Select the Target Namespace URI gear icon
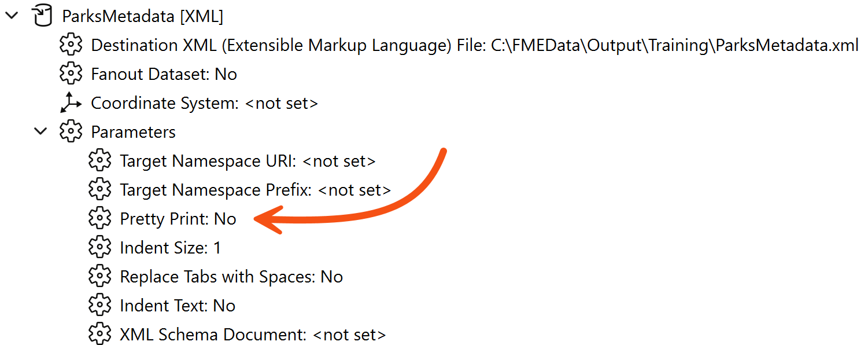The width and height of the screenshot is (868, 345). (x=99, y=160)
